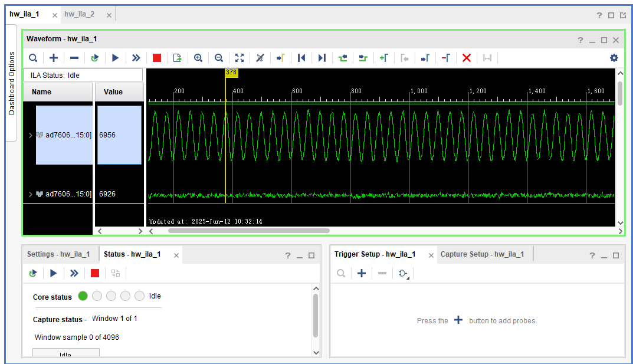The width and height of the screenshot is (633, 364).
Task: Add probes using the Waveform toolbar plus
Action: 54,58
